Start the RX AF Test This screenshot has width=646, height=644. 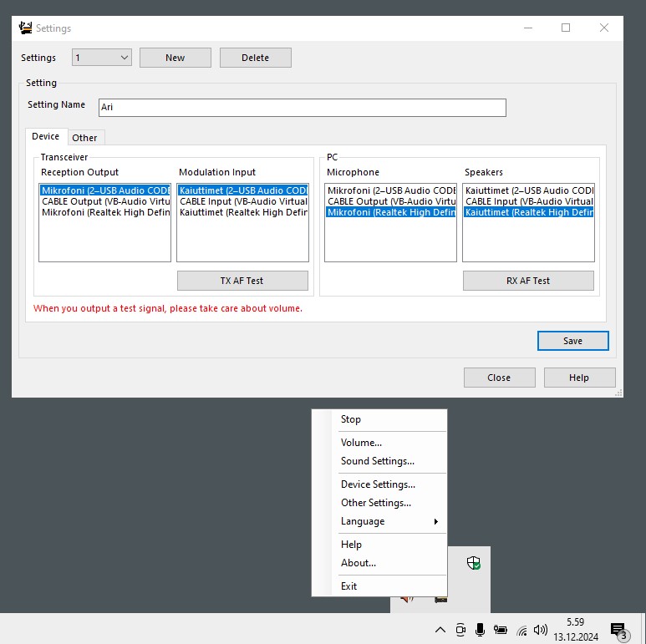[x=528, y=281]
